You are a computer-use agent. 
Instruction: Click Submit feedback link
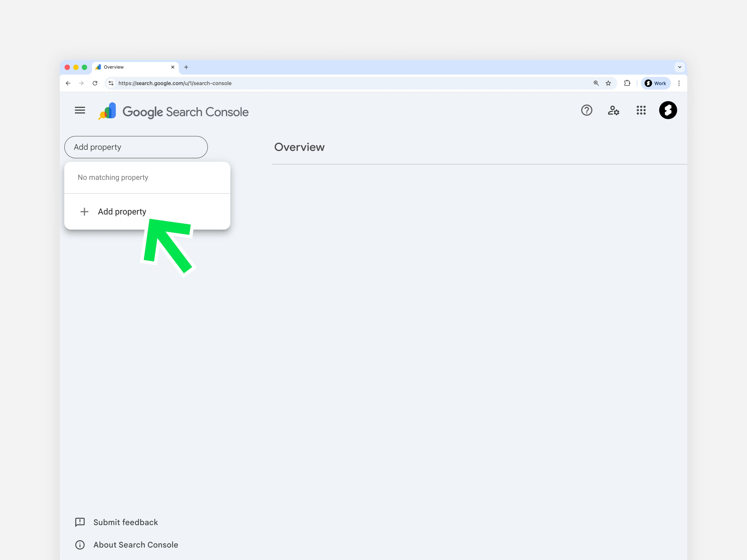(125, 522)
